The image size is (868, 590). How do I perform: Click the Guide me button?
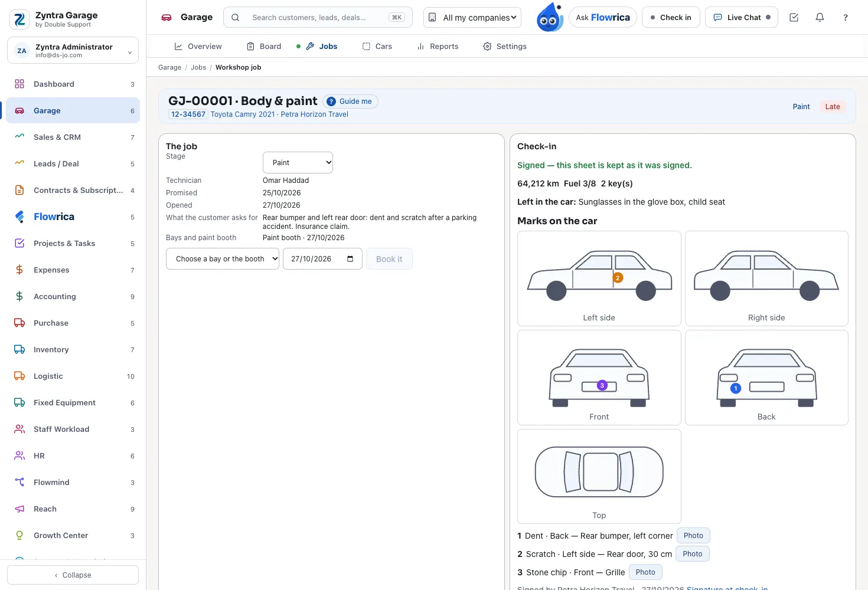350,101
